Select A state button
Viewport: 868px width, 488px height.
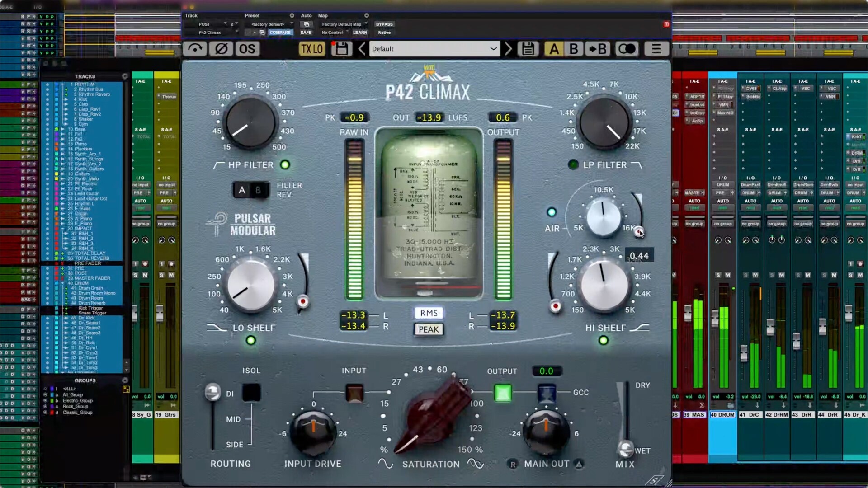coord(554,48)
